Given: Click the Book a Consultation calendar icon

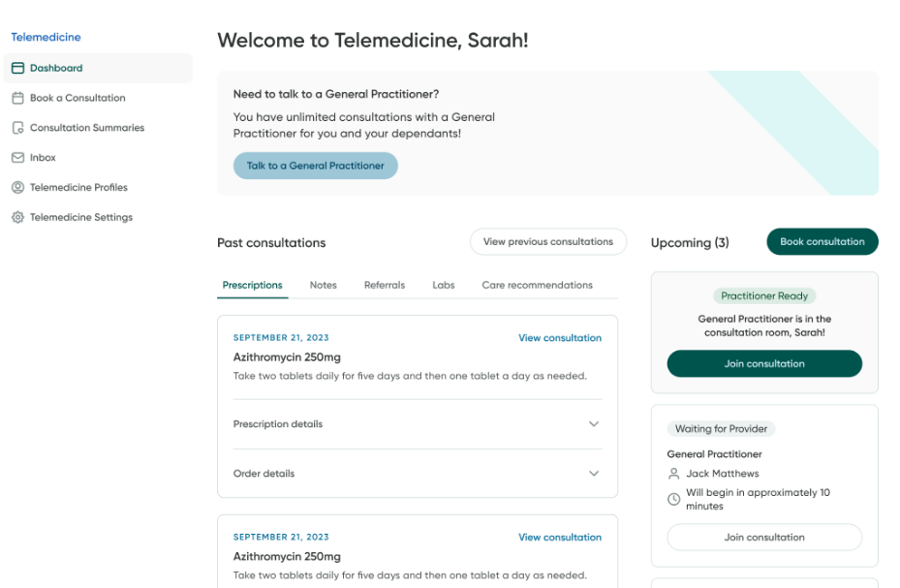Looking at the screenshot, I should (x=17, y=98).
